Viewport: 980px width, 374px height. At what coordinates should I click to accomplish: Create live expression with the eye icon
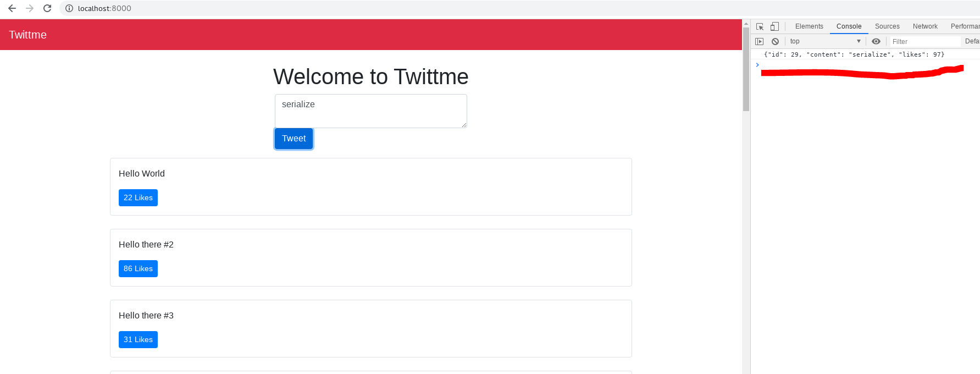[x=876, y=41]
